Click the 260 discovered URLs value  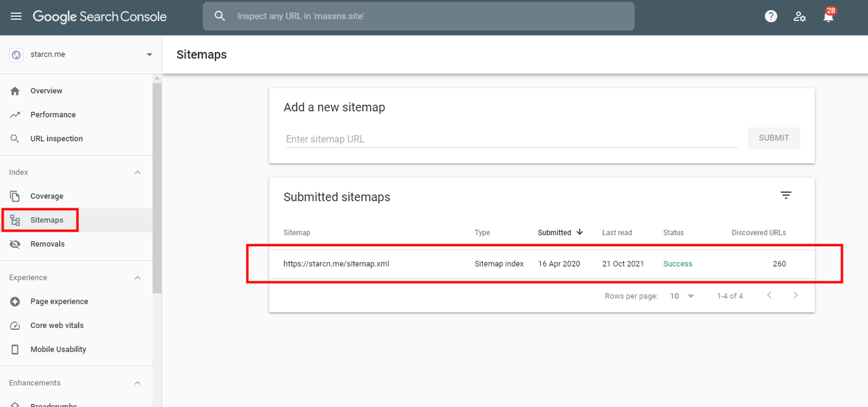(x=779, y=264)
